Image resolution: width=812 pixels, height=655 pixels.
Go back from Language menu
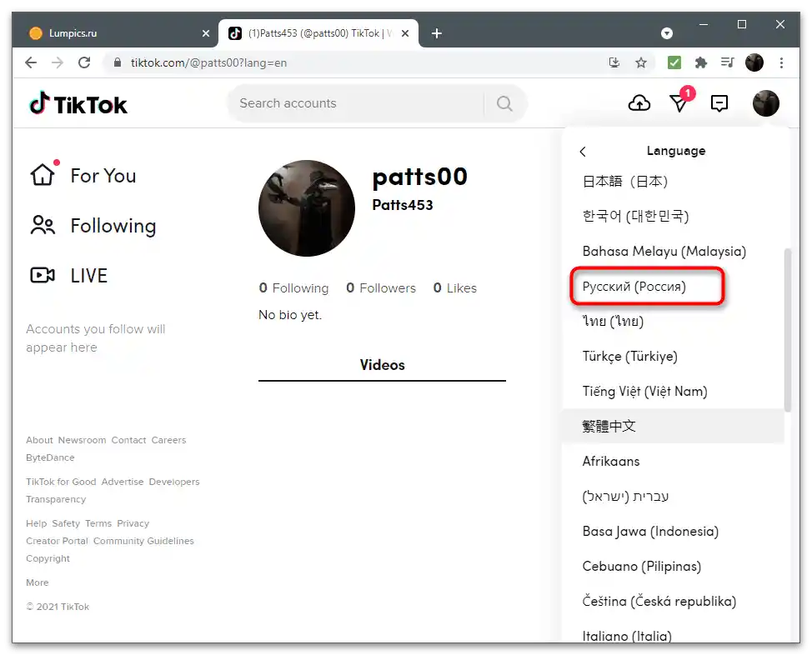(x=583, y=151)
